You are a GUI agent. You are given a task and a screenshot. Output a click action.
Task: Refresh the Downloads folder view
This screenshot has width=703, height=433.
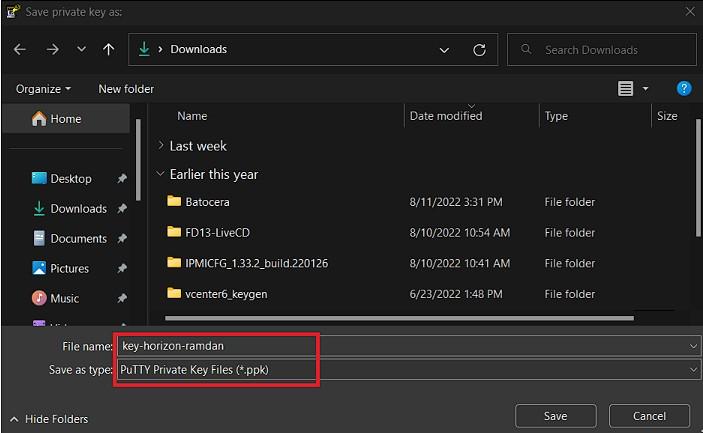tap(479, 50)
